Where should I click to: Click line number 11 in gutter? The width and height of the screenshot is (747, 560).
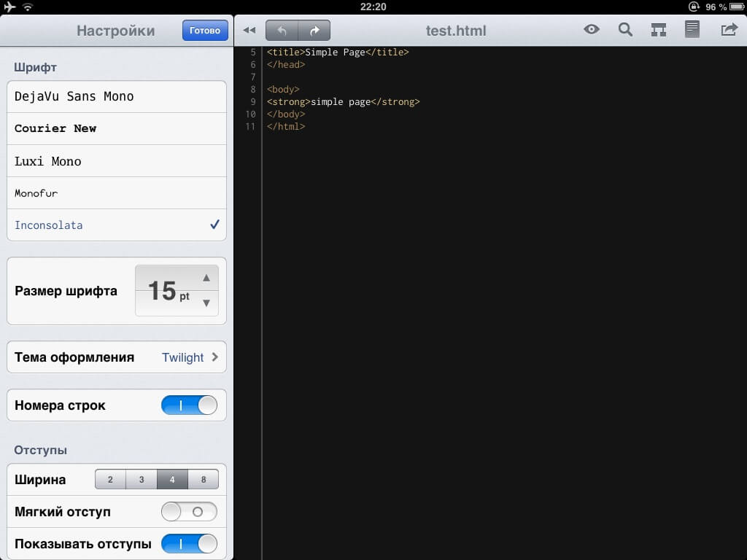251,127
